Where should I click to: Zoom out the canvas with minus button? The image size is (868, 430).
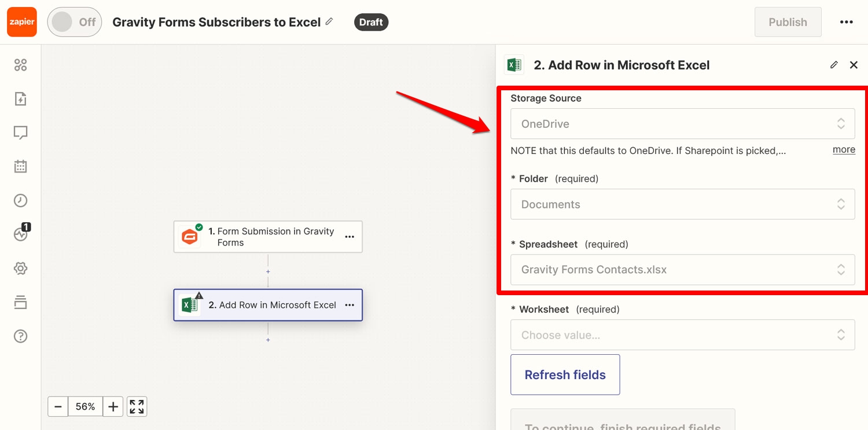(x=58, y=407)
